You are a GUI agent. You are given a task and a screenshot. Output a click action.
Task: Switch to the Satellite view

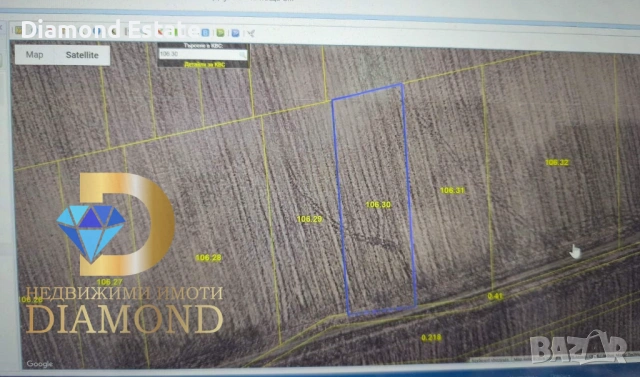pos(82,55)
